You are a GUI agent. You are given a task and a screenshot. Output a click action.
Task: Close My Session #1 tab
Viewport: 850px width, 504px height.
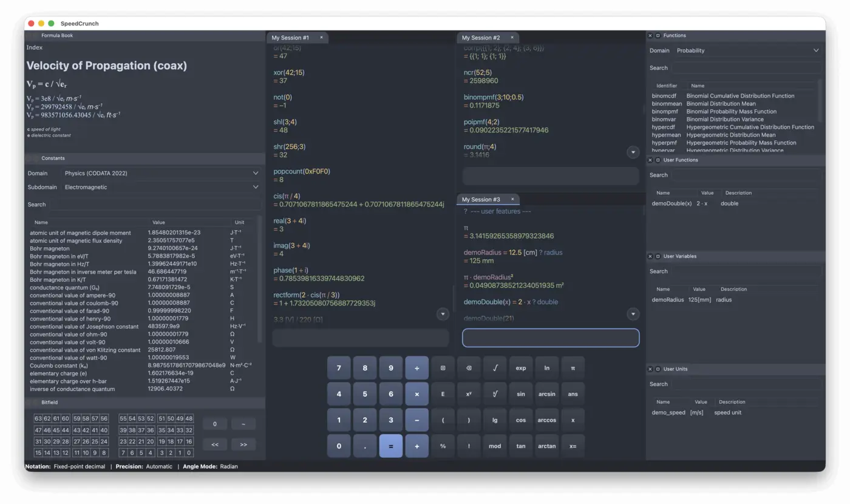pos(321,38)
